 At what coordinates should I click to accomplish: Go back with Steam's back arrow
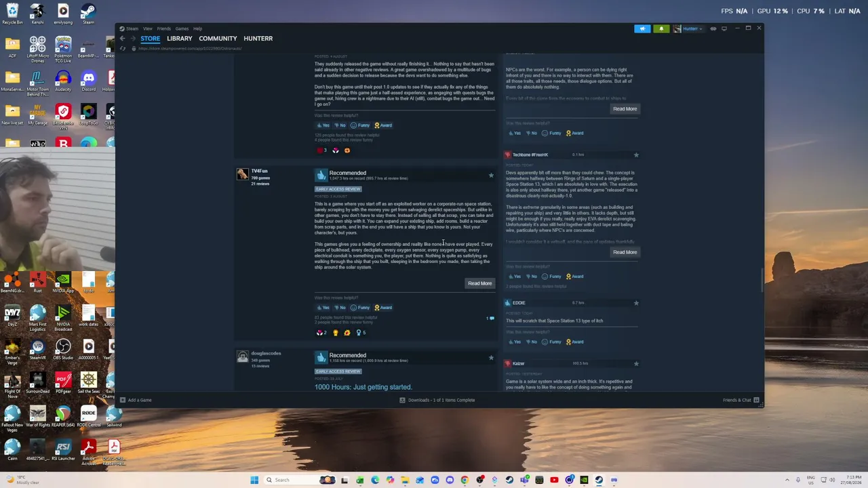[123, 39]
